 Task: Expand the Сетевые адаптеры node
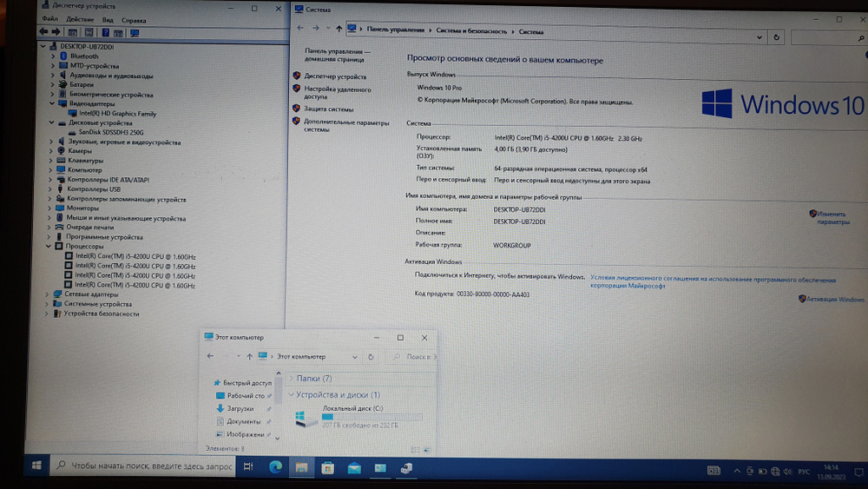48,294
